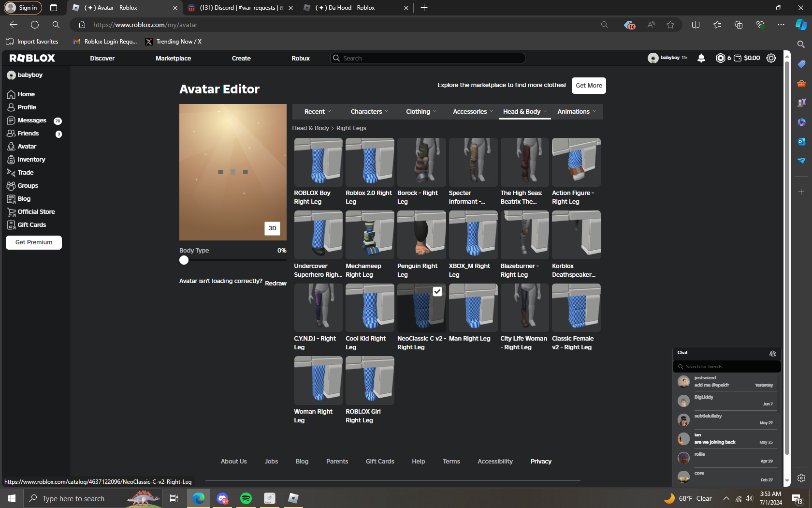812x508 pixels.
Task: Open chat with BigLiddy
Action: [726, 401]
